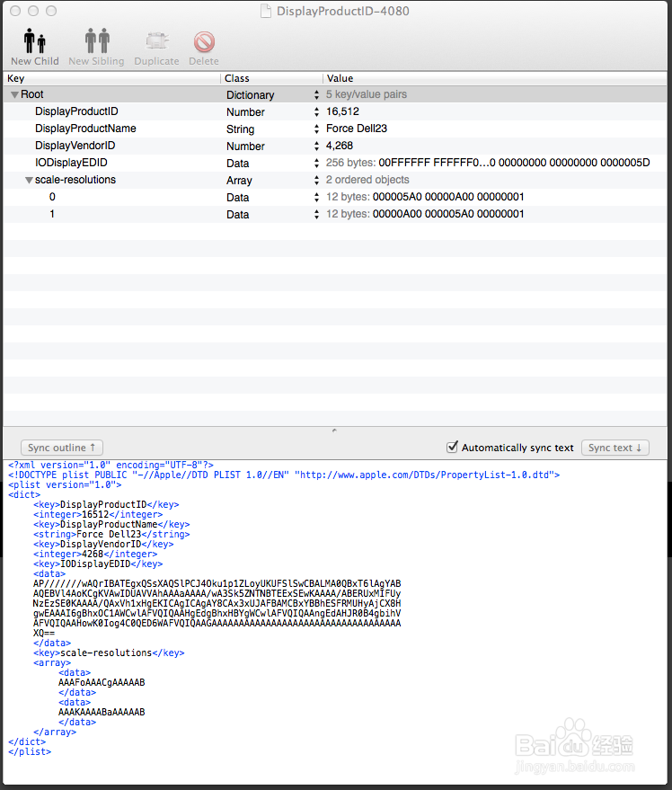672x790 pixels.
Task: Click the Dictionary class cell
Action: click(x=251, y=94)
